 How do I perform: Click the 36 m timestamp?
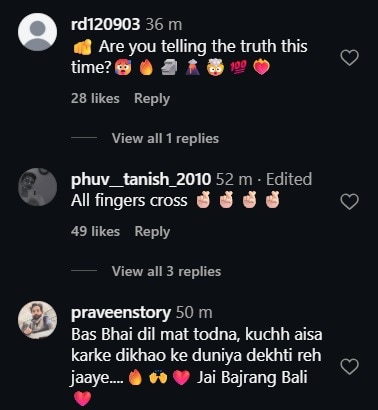pos(164,25)
